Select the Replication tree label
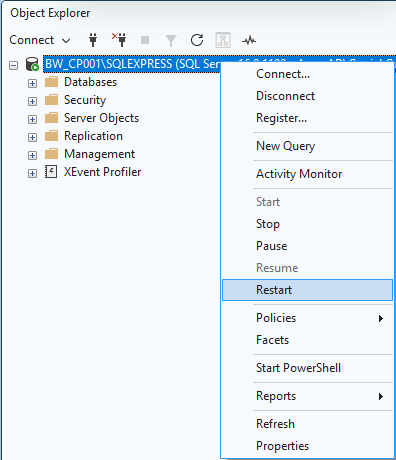Image resolution: width=396 pixels, height=460 pixels. click(93, 136)
